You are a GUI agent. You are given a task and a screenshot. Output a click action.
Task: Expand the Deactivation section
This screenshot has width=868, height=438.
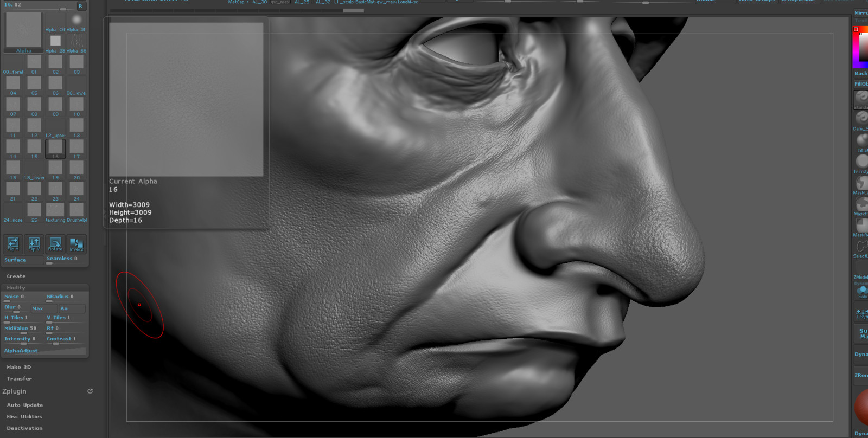[25, 428]
